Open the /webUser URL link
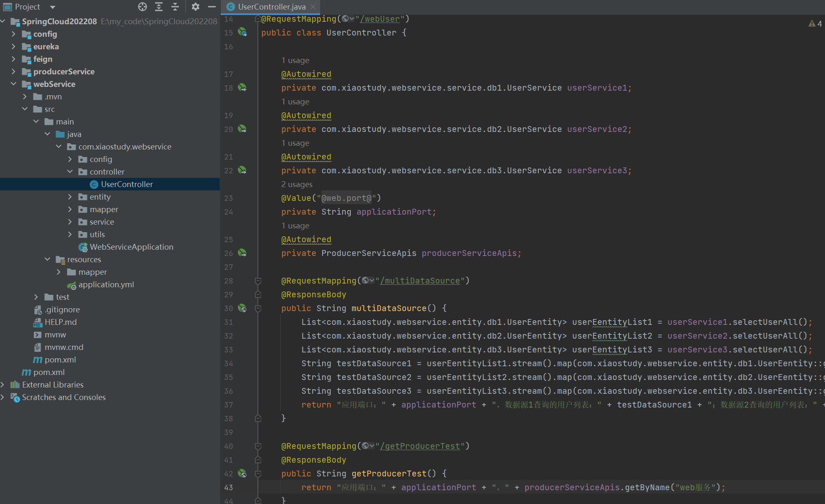Viewport: 825px width, 504px height. coord(380,19)
